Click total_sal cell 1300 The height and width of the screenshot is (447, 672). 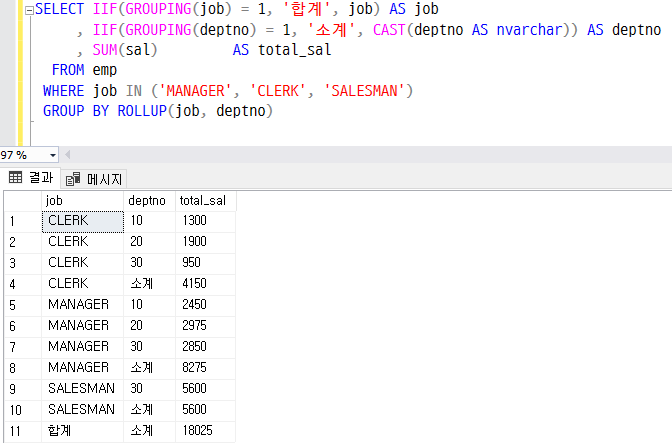205,221
